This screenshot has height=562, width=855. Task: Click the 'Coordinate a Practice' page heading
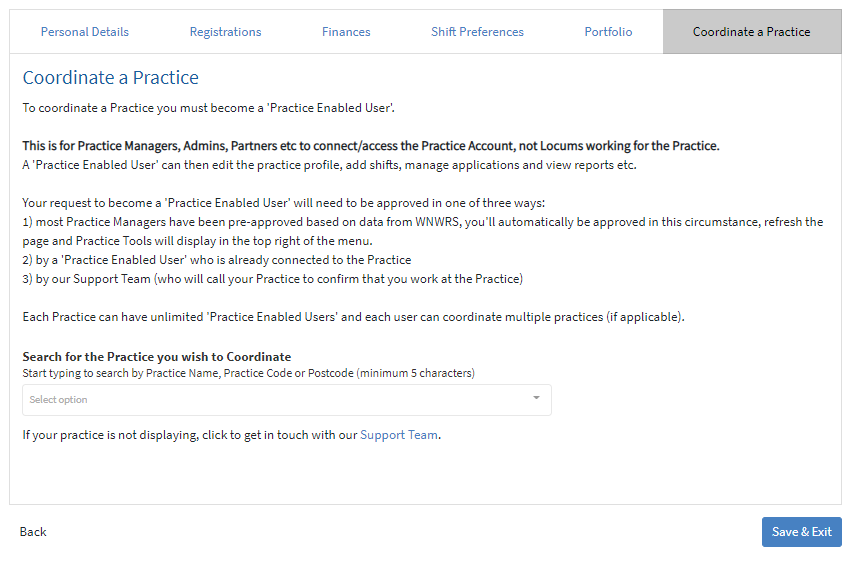111,77
